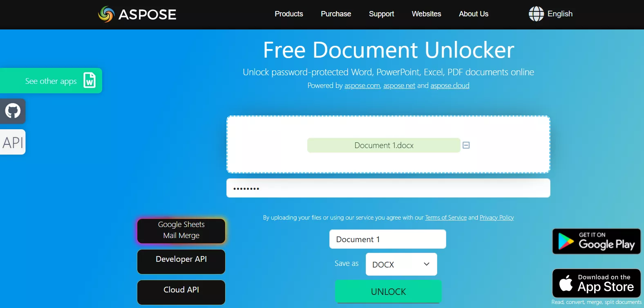Open Google Play store badge
The height and width of the screenshot is (308, 644).
point(596,241)
